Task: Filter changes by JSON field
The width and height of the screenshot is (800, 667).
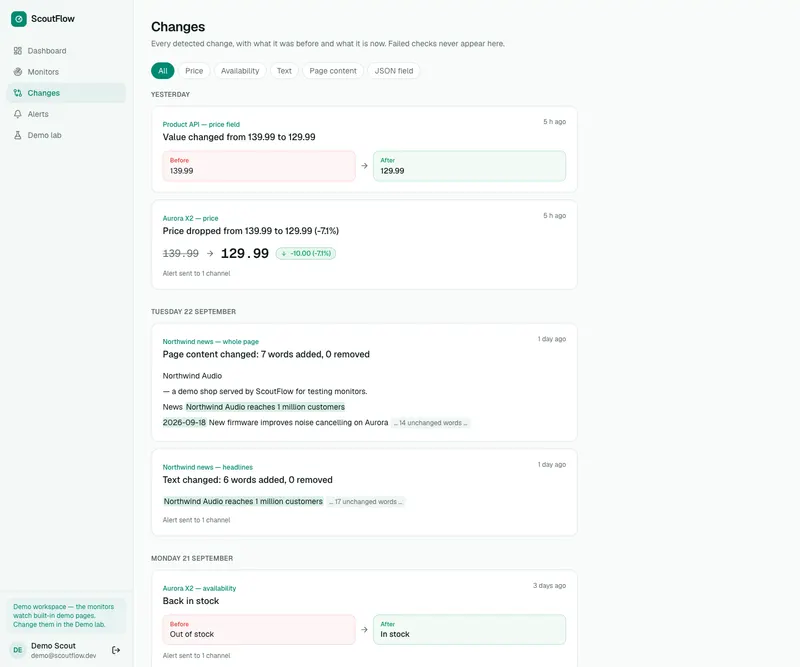Action: [x=394, y=71]
